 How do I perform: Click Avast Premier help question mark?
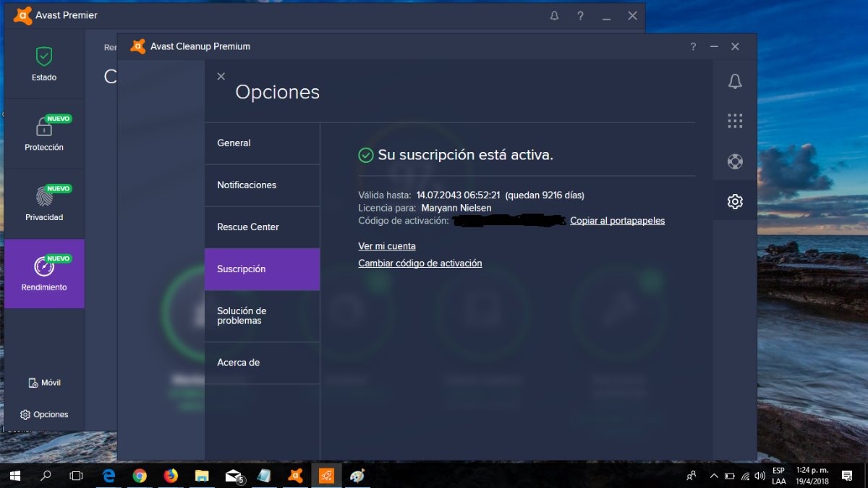coord(580,15)
